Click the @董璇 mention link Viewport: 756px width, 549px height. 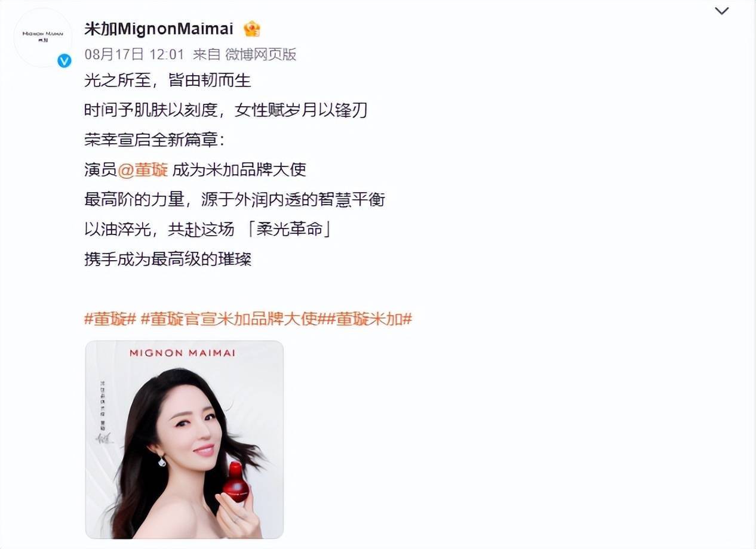point(143,169)
